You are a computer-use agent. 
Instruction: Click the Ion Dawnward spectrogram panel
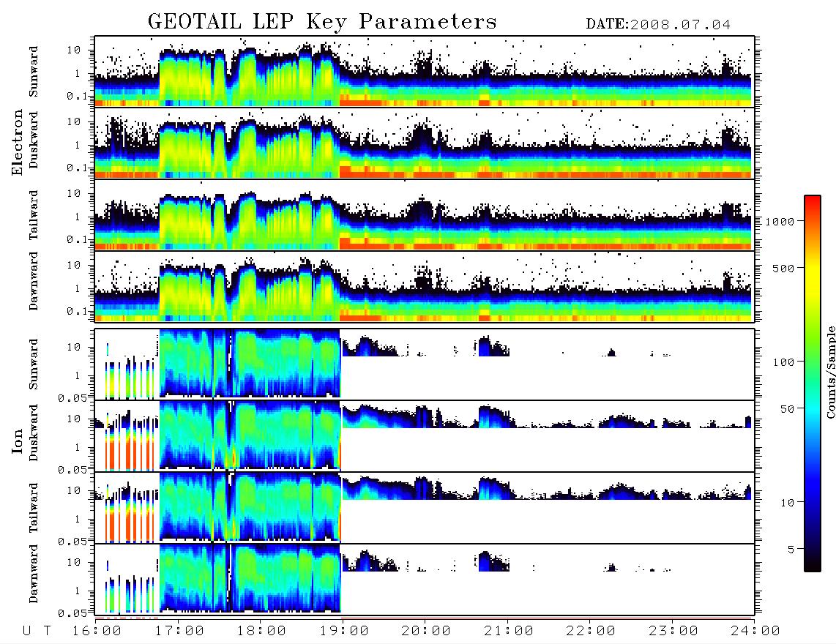pyautogui.click(x=425, y=580)
